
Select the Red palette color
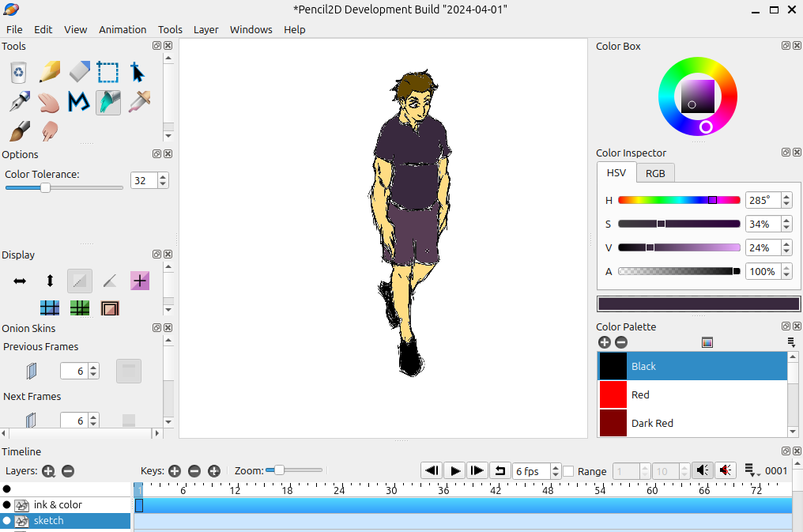(x=692, y=394)
